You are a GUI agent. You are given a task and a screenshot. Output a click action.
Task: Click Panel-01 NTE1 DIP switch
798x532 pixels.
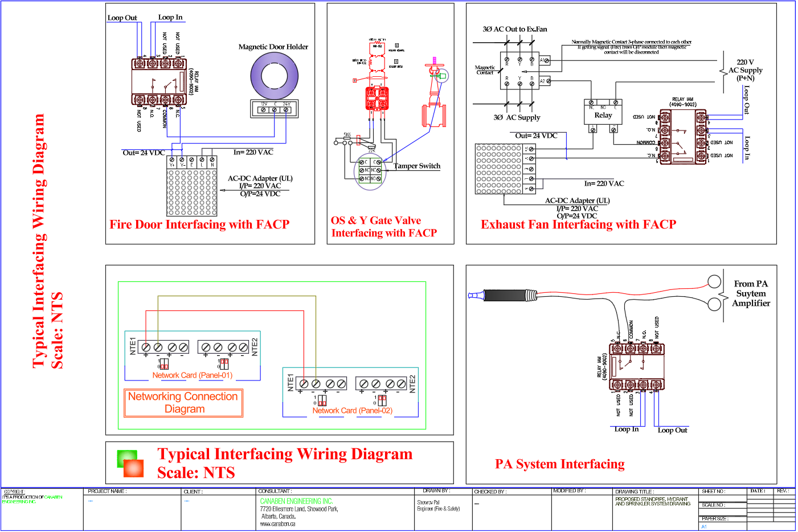click(164, 363)
